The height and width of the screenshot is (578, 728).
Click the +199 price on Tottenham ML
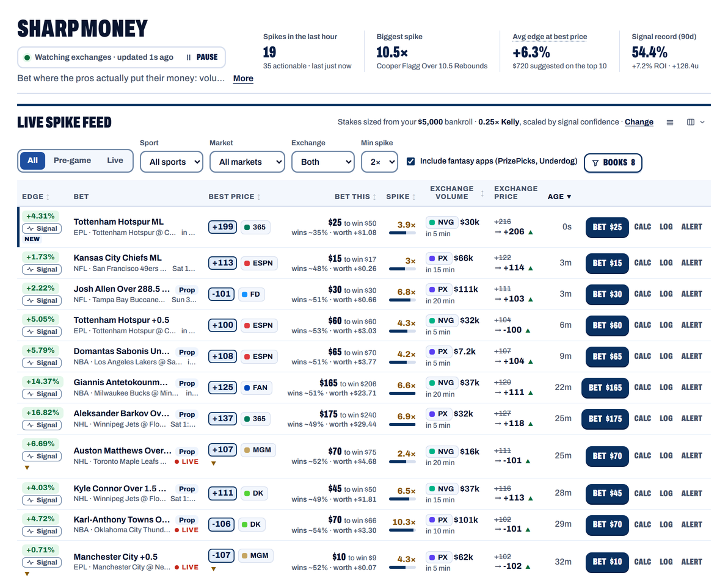222,227
